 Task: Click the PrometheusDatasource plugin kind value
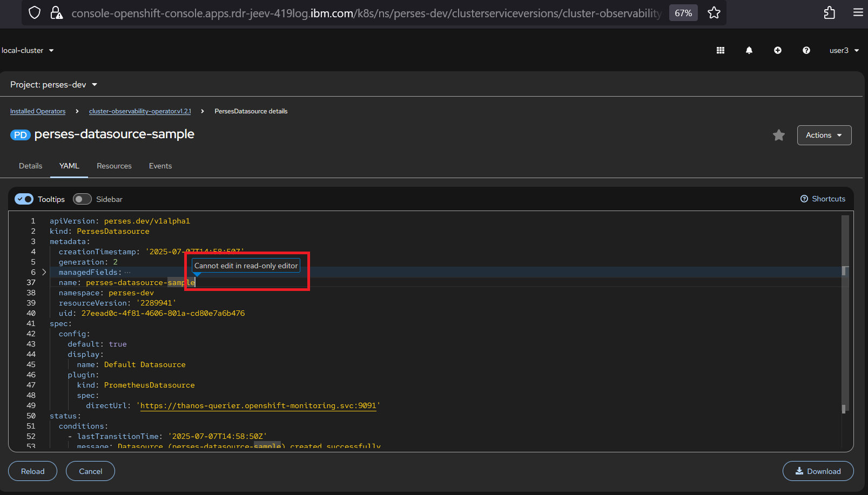[150, 385]
